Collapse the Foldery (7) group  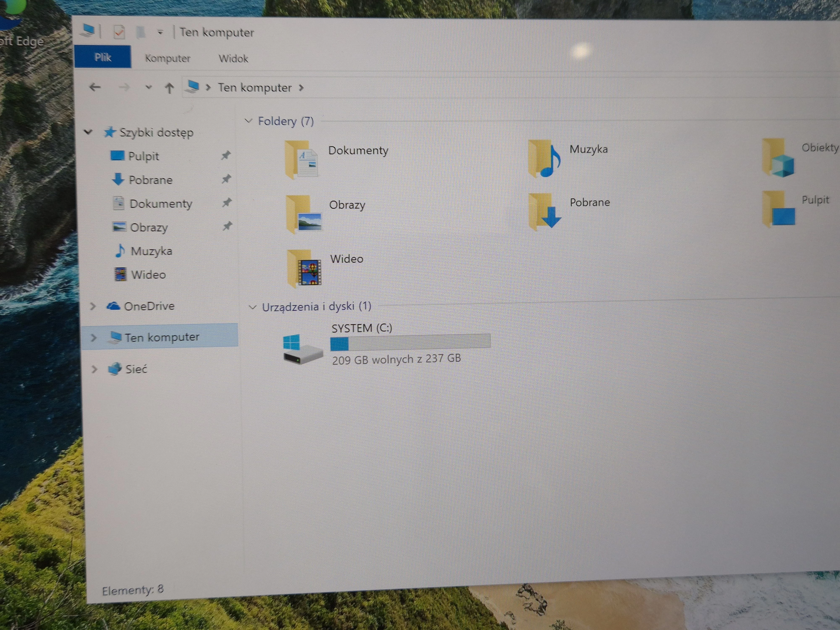point(249,121)
